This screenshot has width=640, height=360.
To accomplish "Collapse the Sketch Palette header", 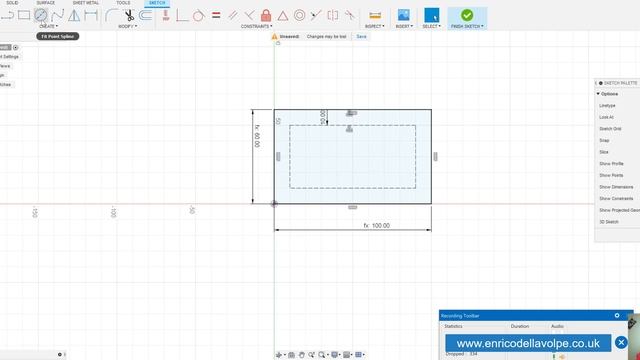I will tap(600, 83).
